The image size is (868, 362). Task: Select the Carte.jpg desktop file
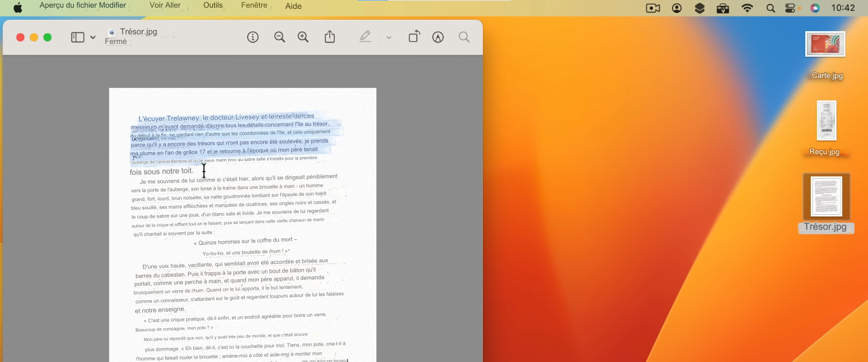825,44
